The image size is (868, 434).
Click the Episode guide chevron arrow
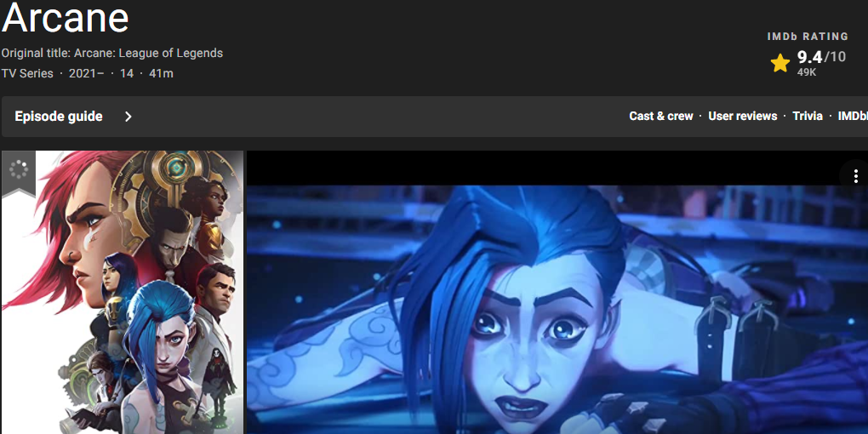click(x=128, y=117)
